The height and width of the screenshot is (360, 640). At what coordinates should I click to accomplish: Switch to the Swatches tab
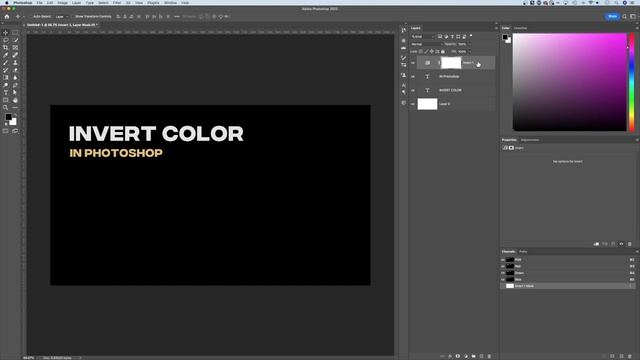click(520, 28)
